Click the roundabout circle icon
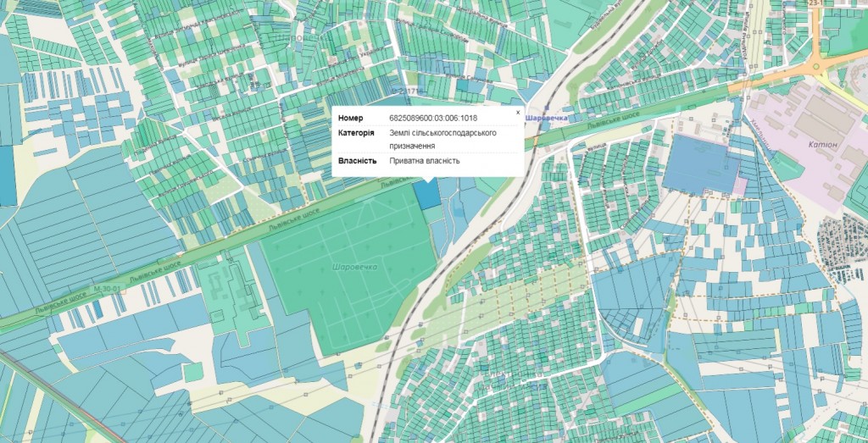The width and height of the screenshot is (868, 443). [x=816, y=65]
